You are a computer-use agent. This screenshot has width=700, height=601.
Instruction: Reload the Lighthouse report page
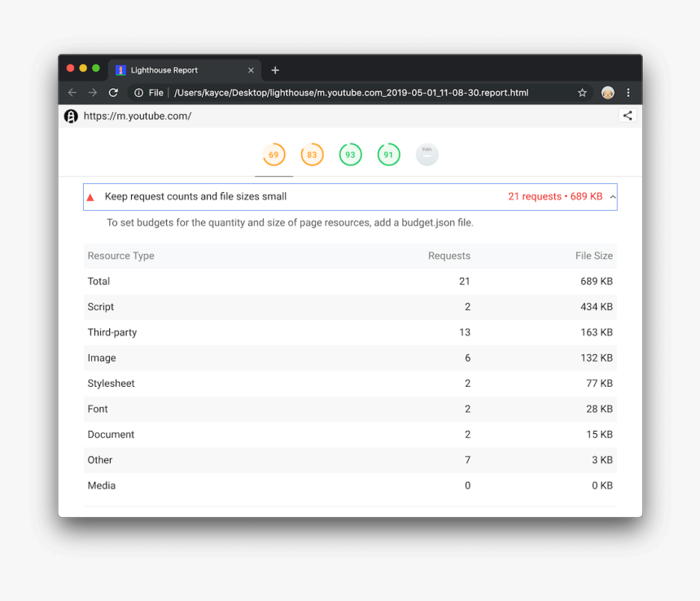[113, 92]
